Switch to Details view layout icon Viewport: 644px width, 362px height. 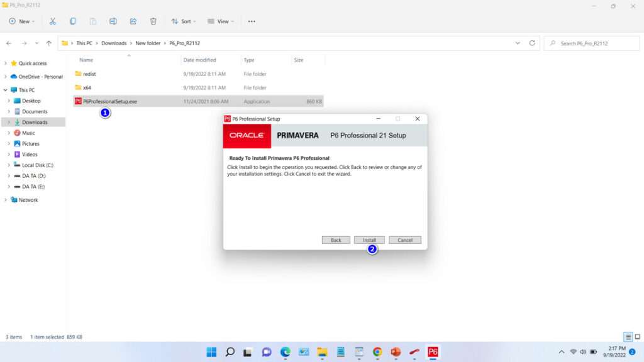pyautogui.click(x=628, y=337)
